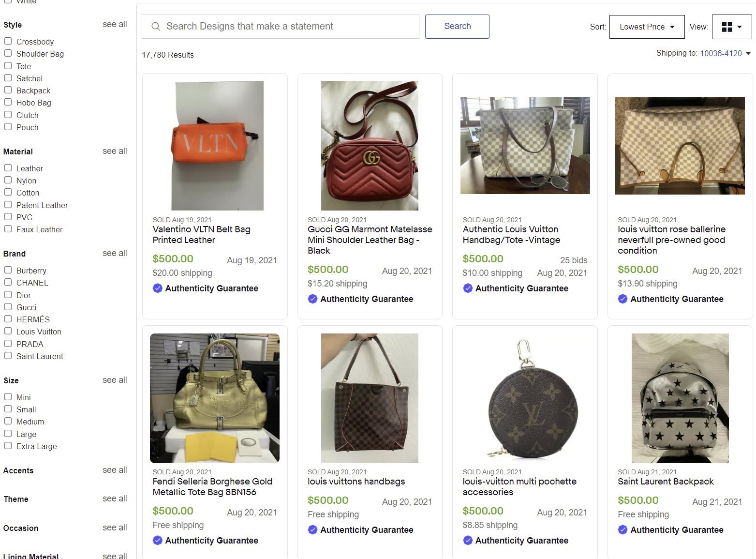Expand Occasion filter with see all

[x=115, y=528]
